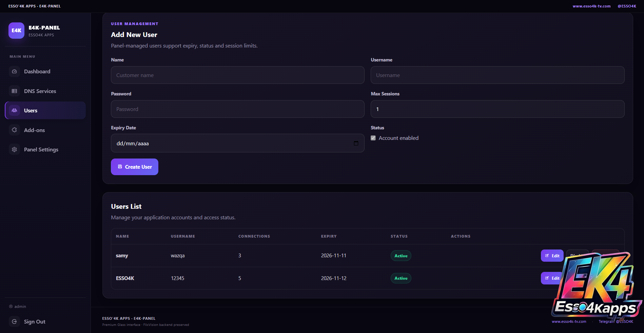Focus the Username input field
This screenshot has height=333, width=644.
(x=497, y=75)
